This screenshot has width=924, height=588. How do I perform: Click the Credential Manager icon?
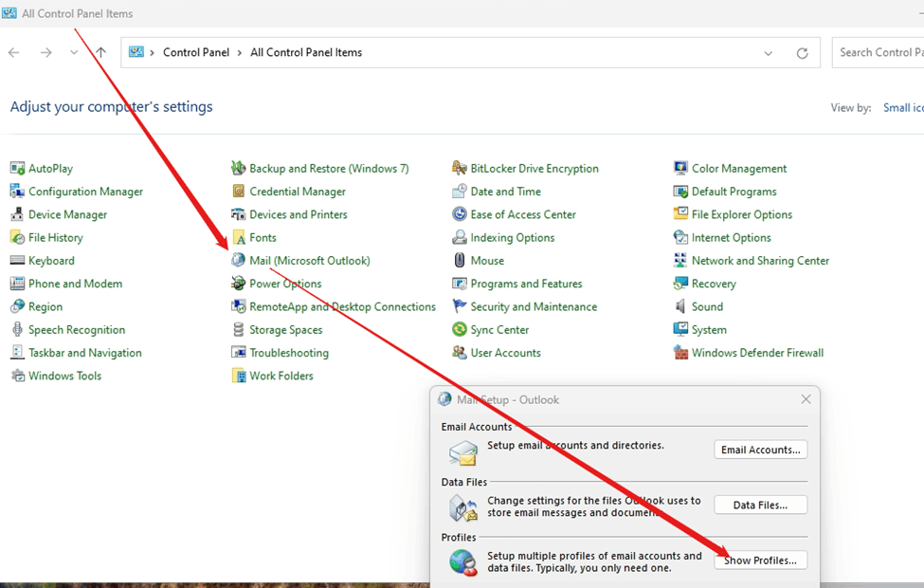pos(239,192)
